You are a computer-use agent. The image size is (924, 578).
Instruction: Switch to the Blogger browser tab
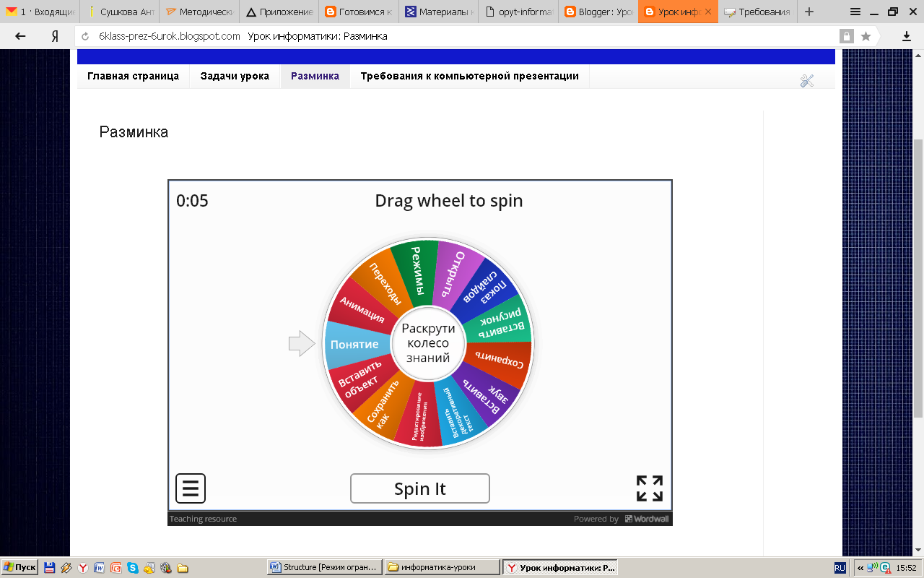(598, 12)
